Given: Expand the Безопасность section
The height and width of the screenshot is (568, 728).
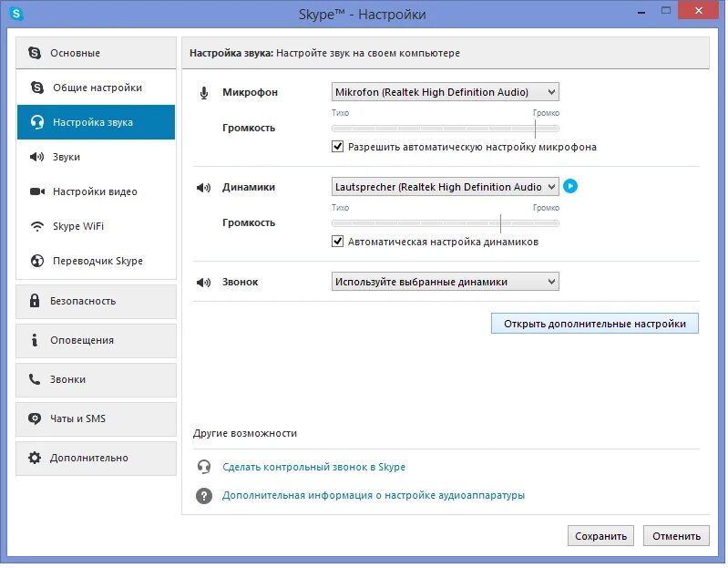Looking at the screenshot, I should click(x=96, y=301).
